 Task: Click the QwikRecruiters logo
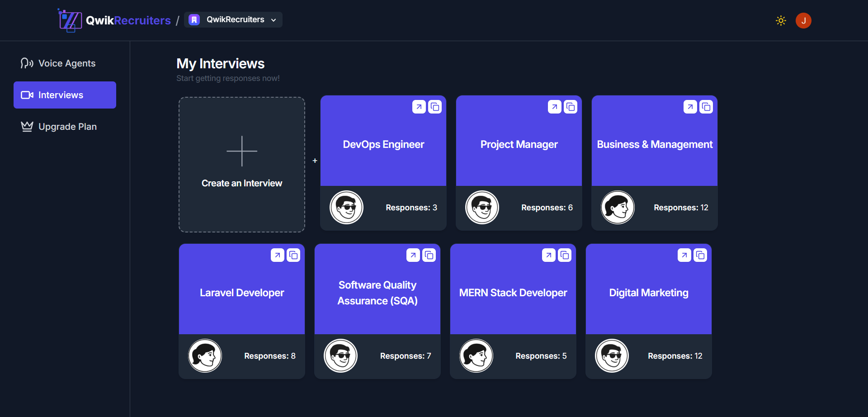coord(115,20)
